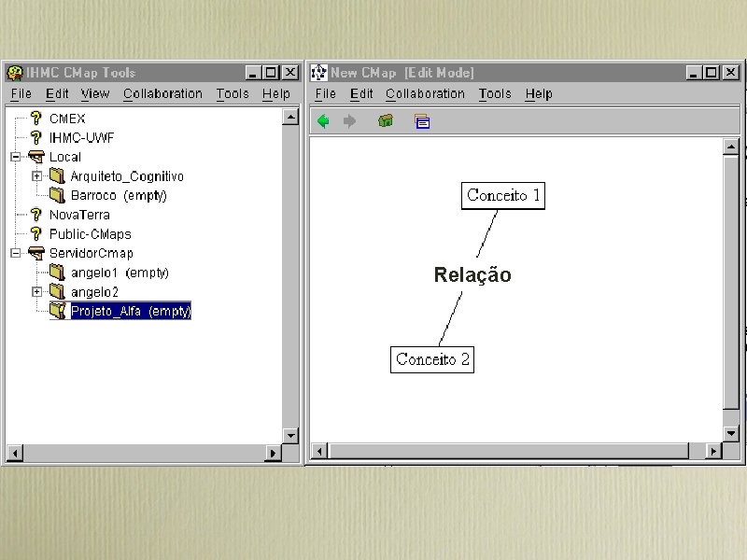
Task: Collapse the ServidorCmap tree node
Action: click(16, 253)
